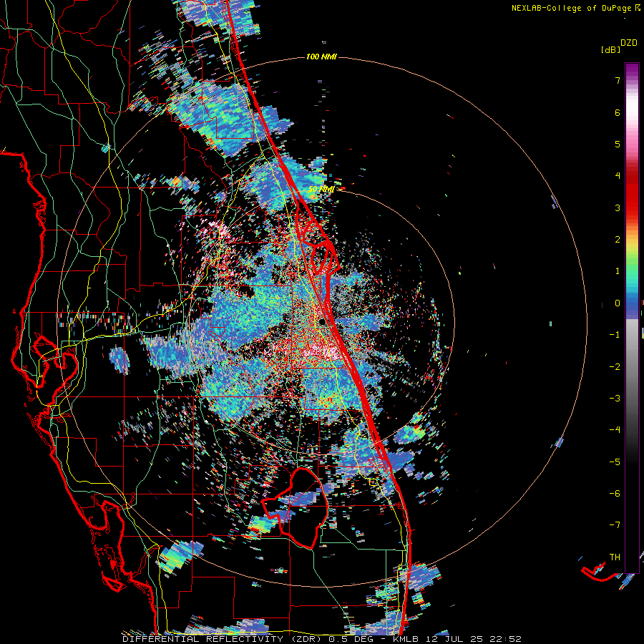Click the -3 dB scale value
The width and height of the screenshot is (644, 644).
tap(615, 399)
